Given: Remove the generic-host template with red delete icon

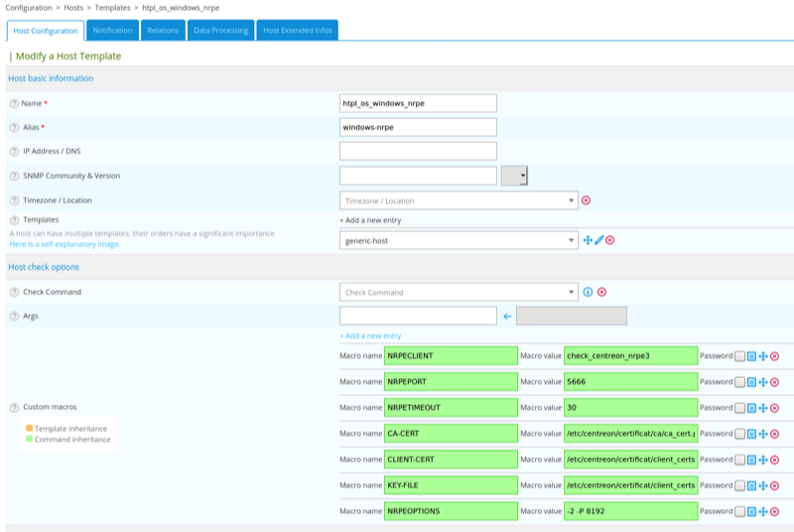Looking at the screenshot, I should point(610,240).
